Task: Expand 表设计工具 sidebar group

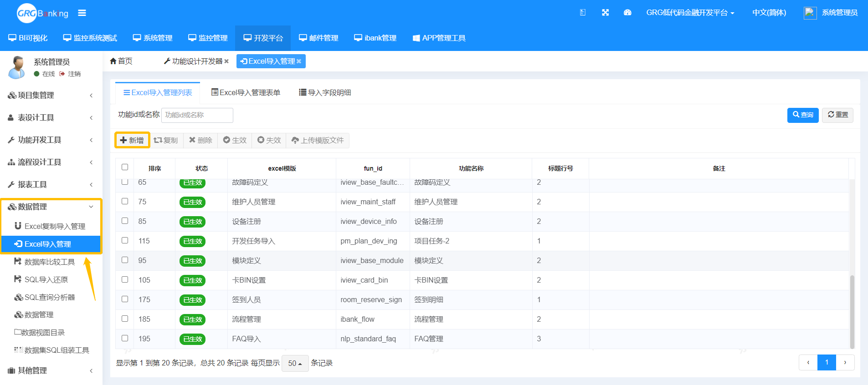Action: coord(51,117)
